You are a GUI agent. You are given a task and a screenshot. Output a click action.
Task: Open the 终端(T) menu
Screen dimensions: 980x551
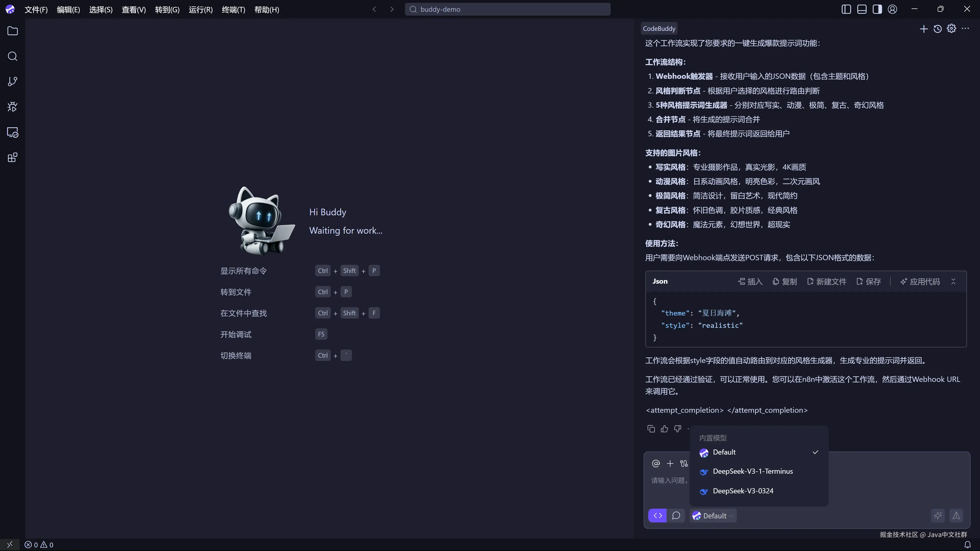233,9
